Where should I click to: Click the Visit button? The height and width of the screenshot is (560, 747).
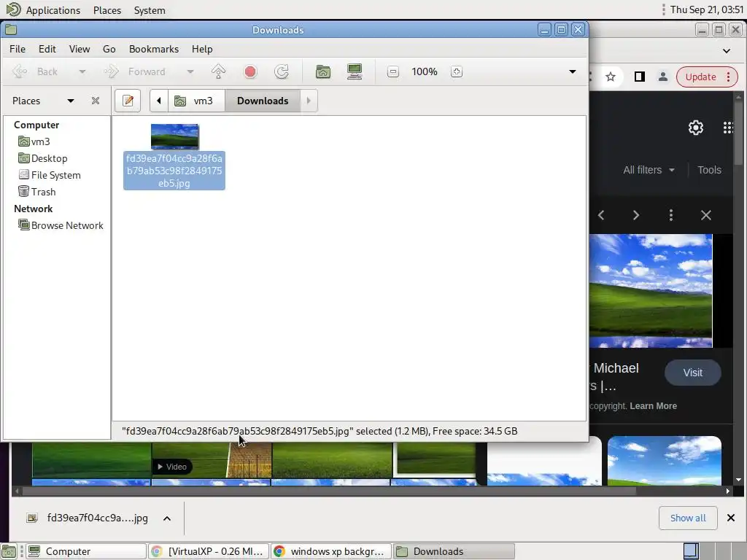(693, 373)
